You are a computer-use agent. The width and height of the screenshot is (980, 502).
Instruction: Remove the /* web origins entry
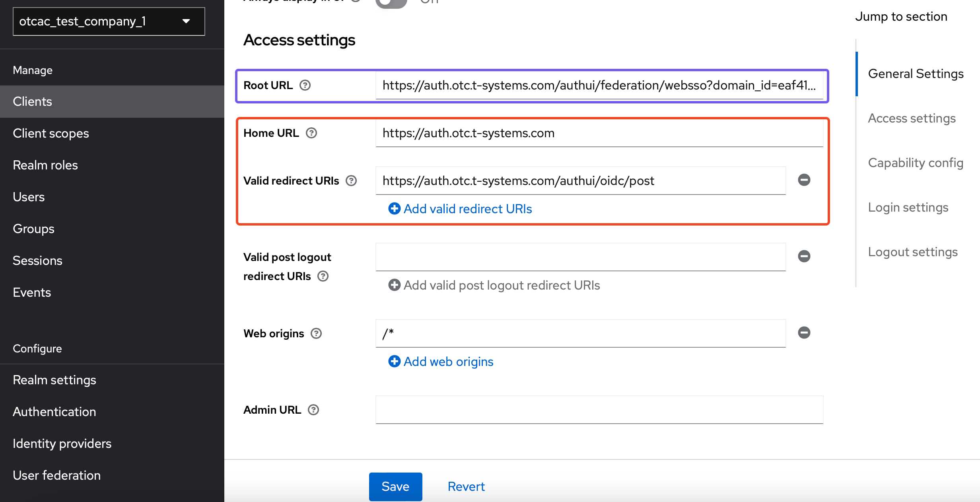(804, 333)
